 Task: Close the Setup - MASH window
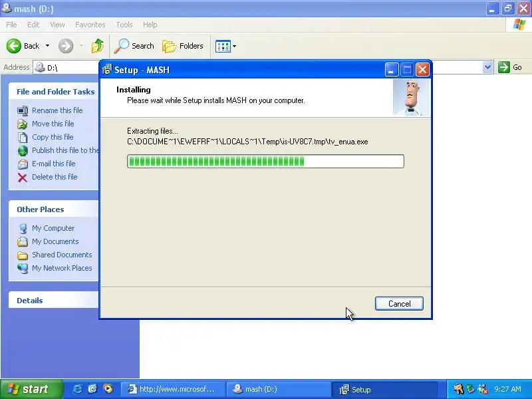click(422, 70)
